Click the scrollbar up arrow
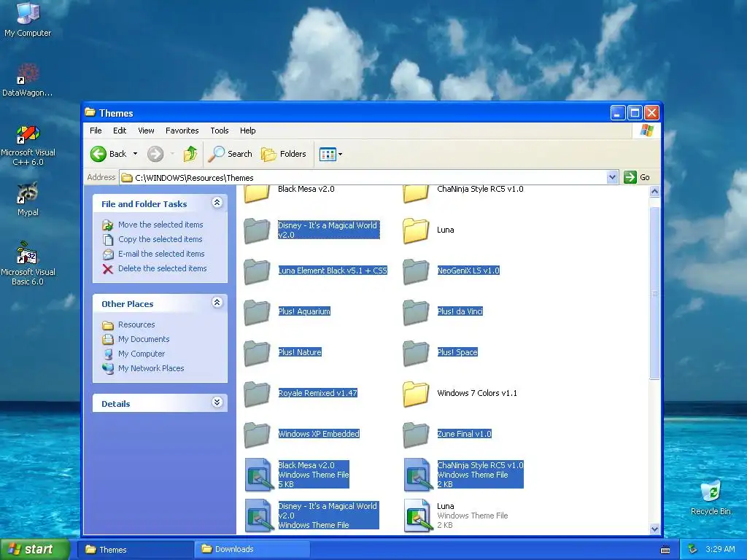The height and width of the screenshot is (560, 747). (654, 192)
